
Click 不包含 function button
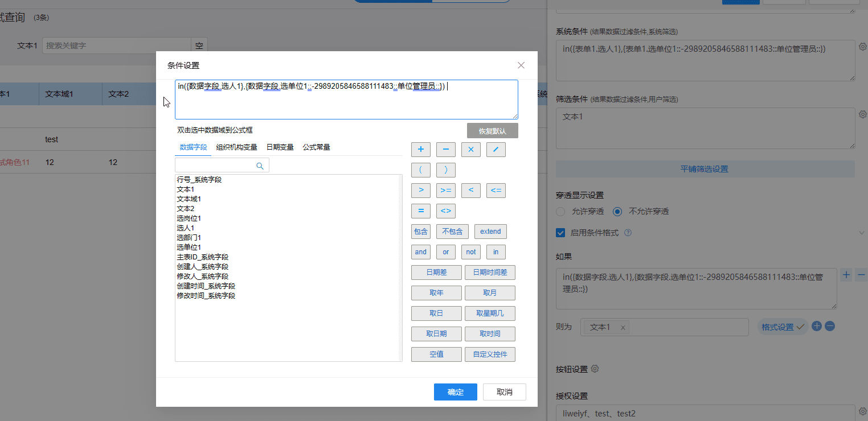453,232
